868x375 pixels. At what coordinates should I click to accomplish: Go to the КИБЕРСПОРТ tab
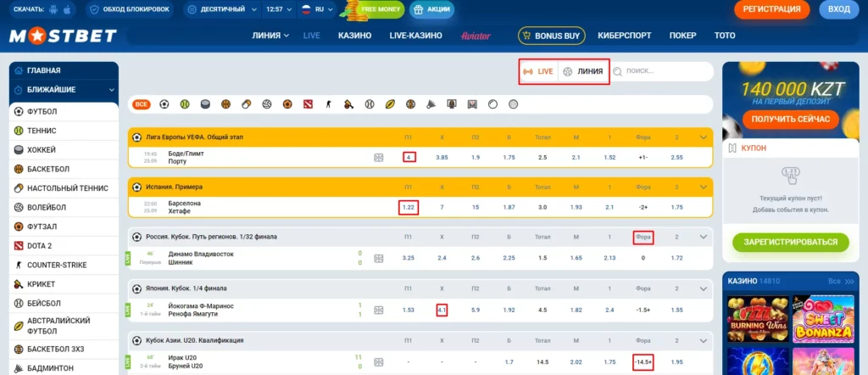[x=625, y=36]
